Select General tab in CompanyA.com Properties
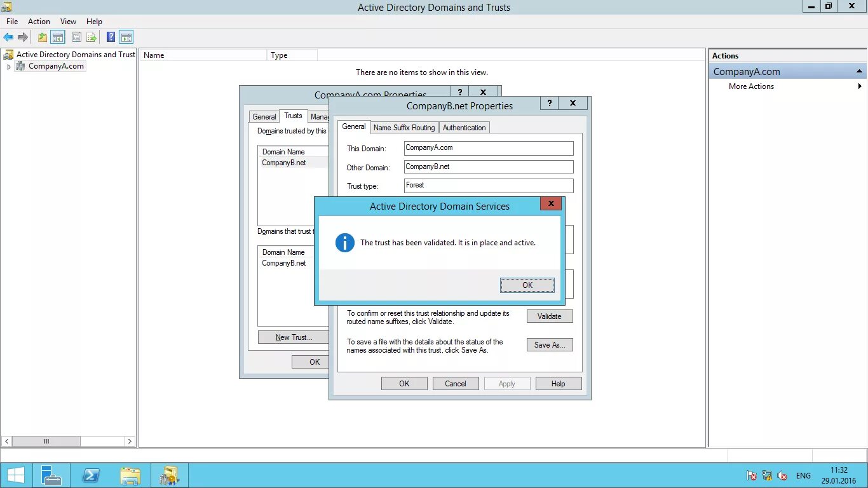The height and width of the screenshot is (488, 868). (x=264, y=117)
